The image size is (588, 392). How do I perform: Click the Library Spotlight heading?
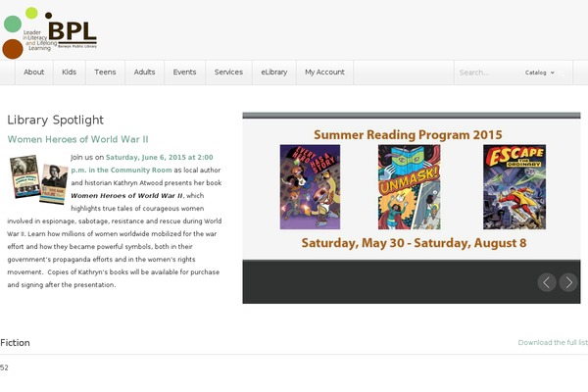coord(56,120)
